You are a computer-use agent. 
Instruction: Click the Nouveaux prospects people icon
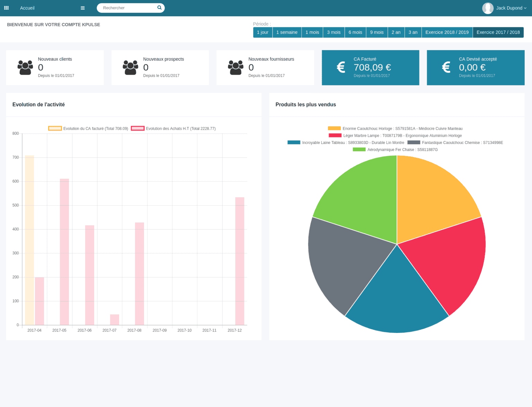pos(131,67)
